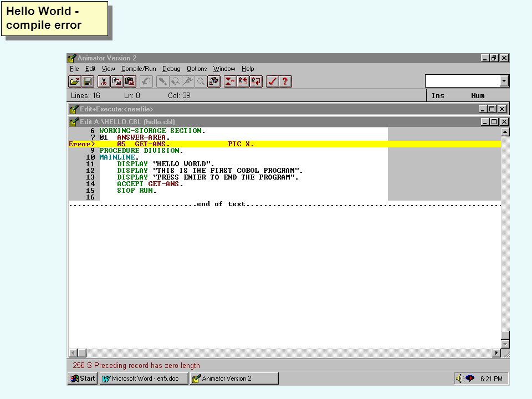Click the Open file toolbar icon
The height and width of the screenshot is (399, 532).
75,81
